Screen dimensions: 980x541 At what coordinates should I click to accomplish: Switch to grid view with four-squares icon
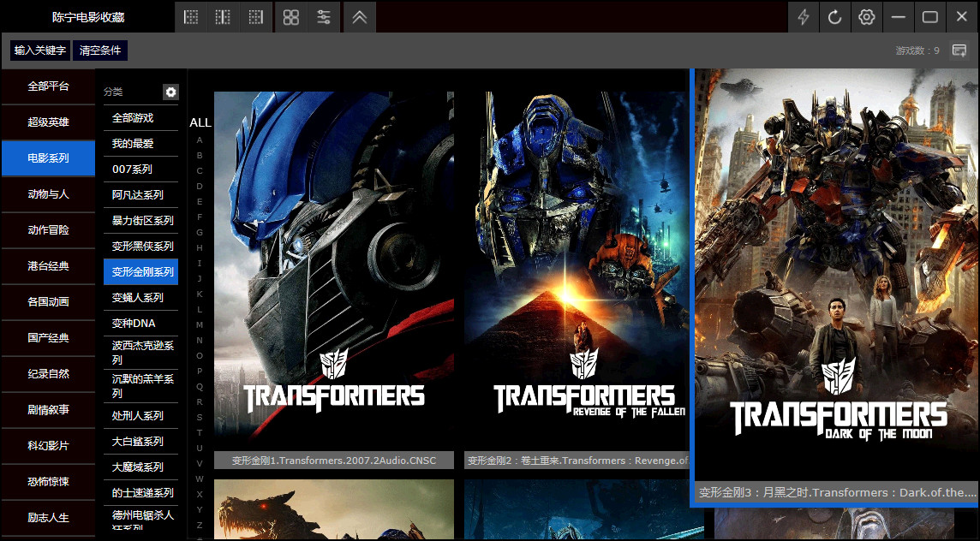pos(291,17)
